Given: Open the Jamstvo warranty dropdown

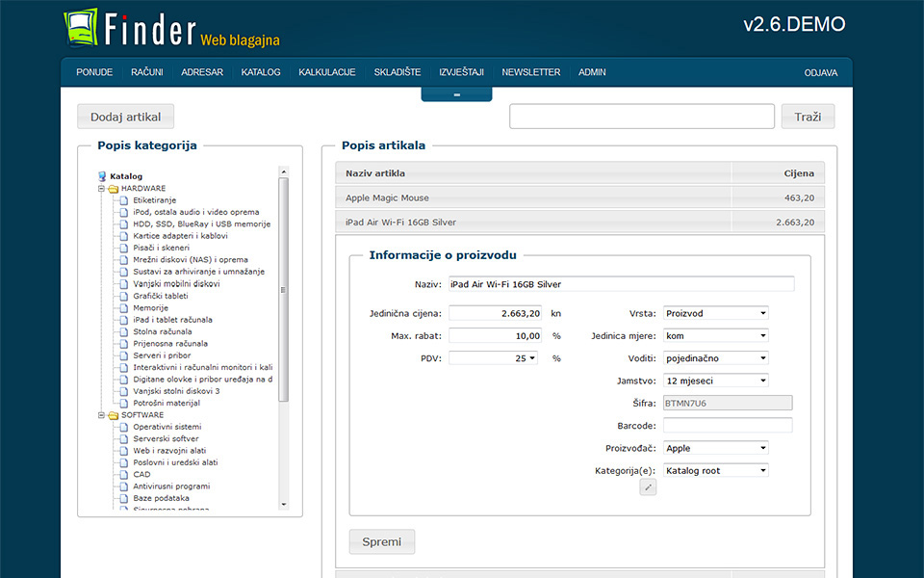Looking at the screenshot, I should click(716, 381).
